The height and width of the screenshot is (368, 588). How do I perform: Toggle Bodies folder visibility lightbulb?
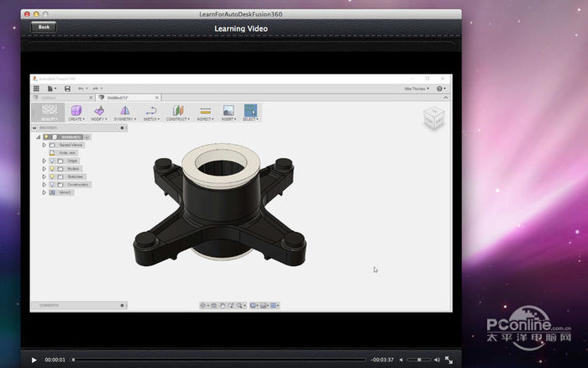[x=51, y=168]
